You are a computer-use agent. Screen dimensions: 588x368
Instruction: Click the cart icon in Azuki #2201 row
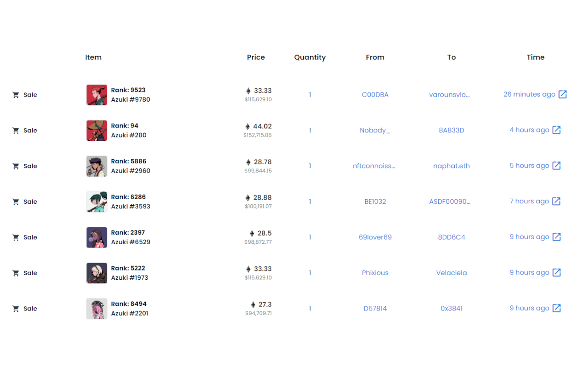[x=16, y=309]
